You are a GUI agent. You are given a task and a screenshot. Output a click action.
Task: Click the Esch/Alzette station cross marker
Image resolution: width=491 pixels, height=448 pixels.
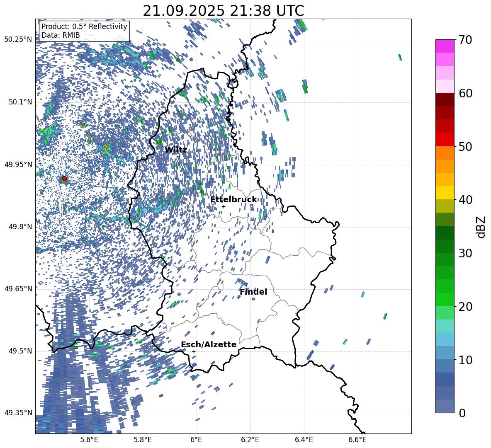point(194,351)
